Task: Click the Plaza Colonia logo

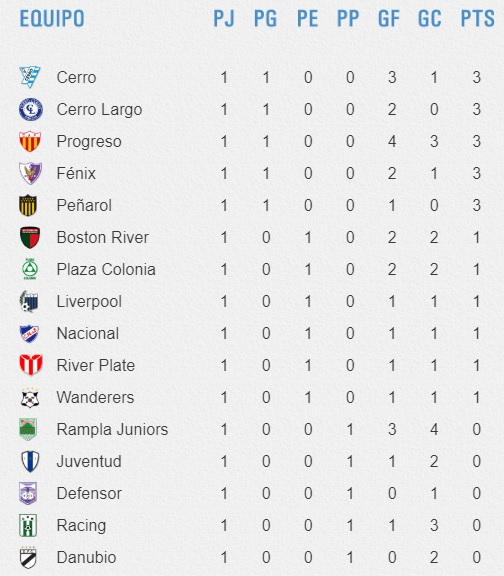Action: pyautogui.click(x=30, y=269)
